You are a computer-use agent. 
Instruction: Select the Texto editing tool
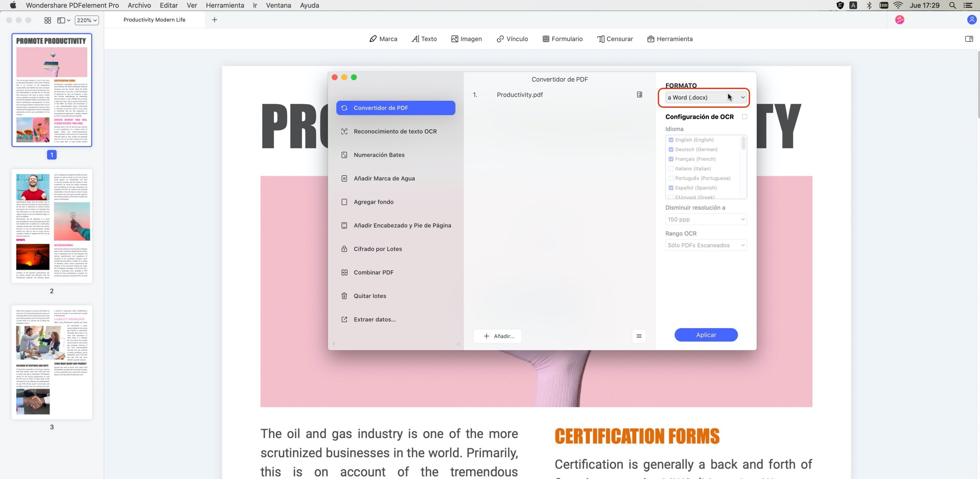(424, 38)
